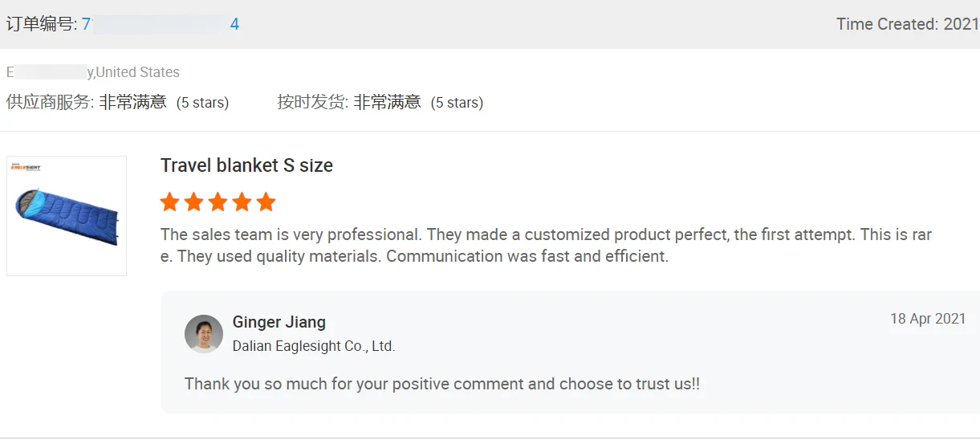Click the round avatar beside Ginger Jiang
This screenshot has width=980, height=440.
[204, 334]
